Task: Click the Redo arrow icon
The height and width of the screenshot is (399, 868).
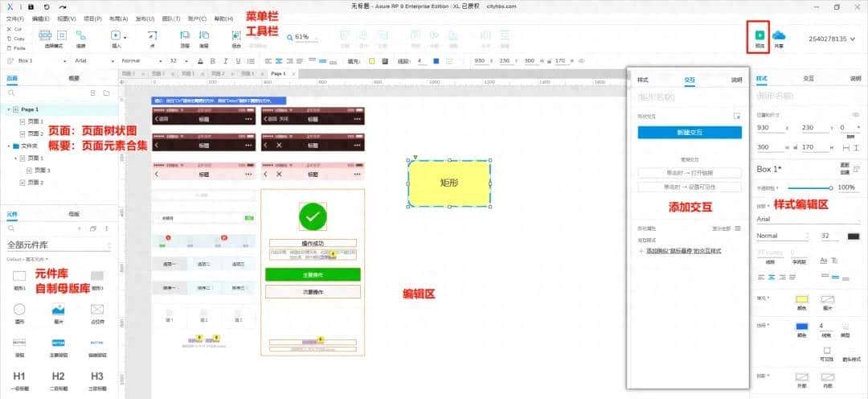Action: coord(63,6)
